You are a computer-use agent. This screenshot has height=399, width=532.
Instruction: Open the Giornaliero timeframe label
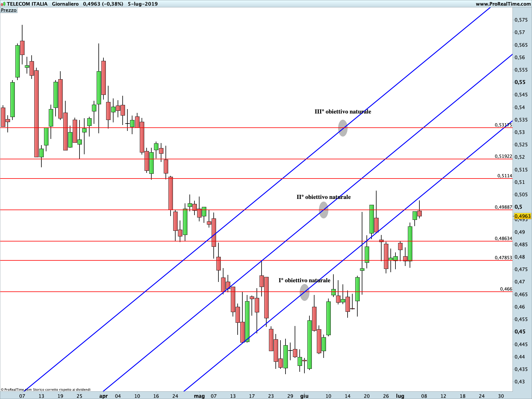click(x=65, y=4)
